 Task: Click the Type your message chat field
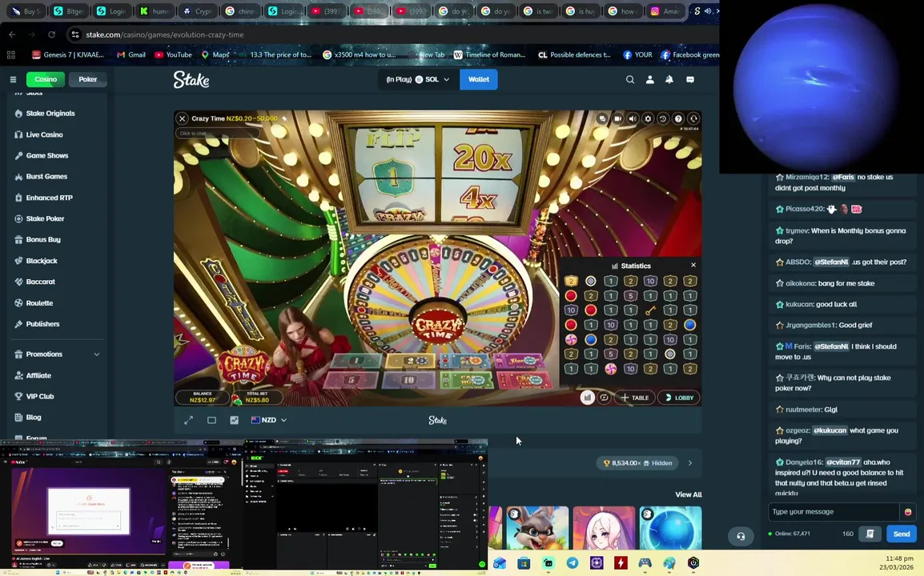point(834,511)
